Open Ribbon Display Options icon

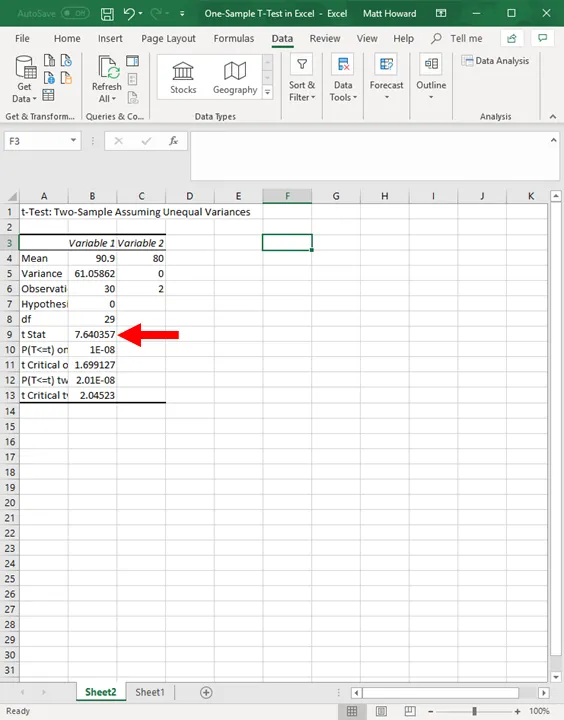pos(441,13)
